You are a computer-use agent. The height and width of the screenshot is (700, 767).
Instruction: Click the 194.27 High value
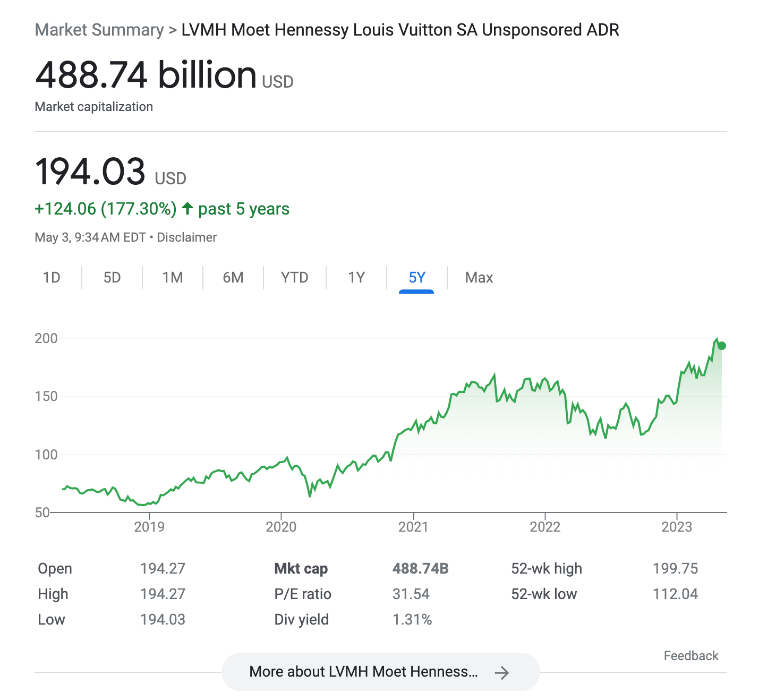(x=163, y=594)
